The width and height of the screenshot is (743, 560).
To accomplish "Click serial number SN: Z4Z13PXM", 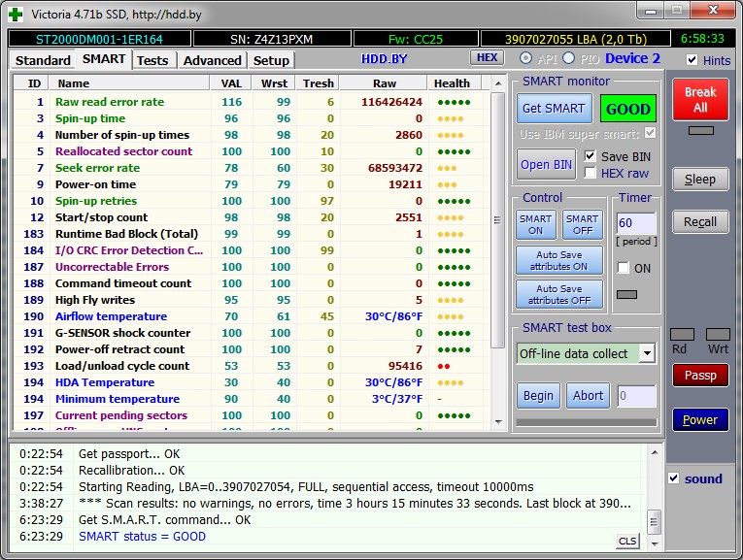I will tap(272, 39).
